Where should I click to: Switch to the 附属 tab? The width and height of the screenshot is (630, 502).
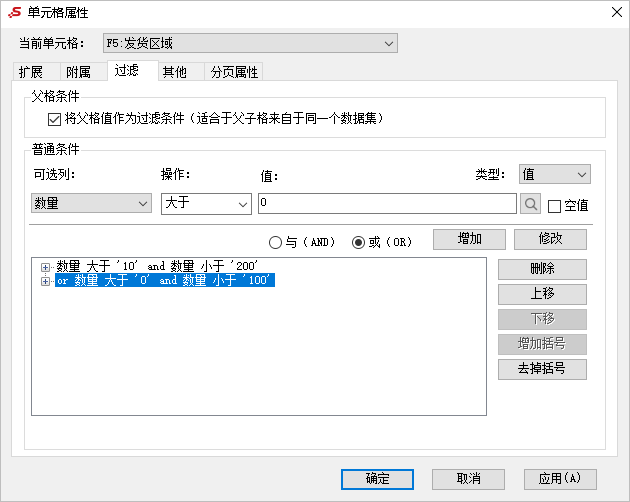coord(84,72)
